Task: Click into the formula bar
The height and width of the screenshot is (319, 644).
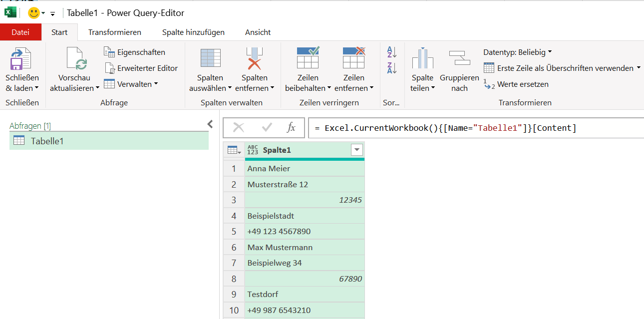Action: (x=476, y=128)
